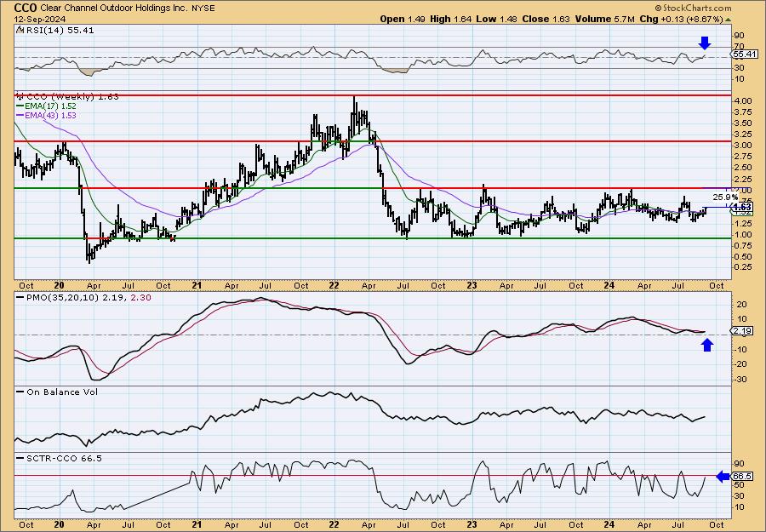This screenshot has width=766, height=532.
Task: Click the Close 1.63 value
Action: tap(546, 19)
